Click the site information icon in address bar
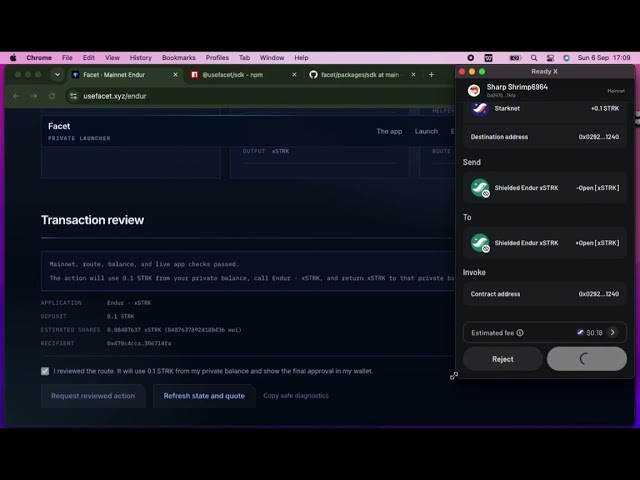The width and height of the screenshot is (640, 480). [73, 96]
